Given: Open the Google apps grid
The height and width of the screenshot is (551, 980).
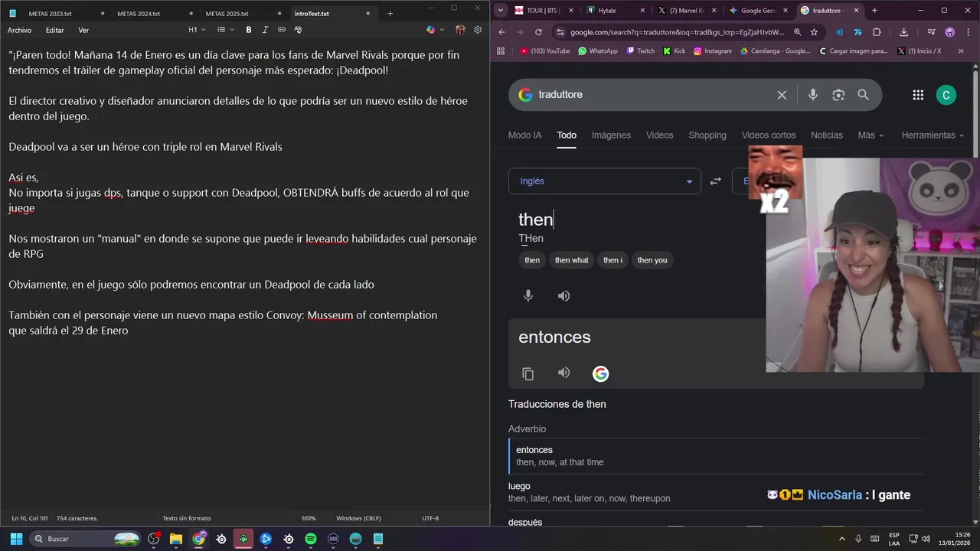Looking at the screenshot, I should [918, 95].
